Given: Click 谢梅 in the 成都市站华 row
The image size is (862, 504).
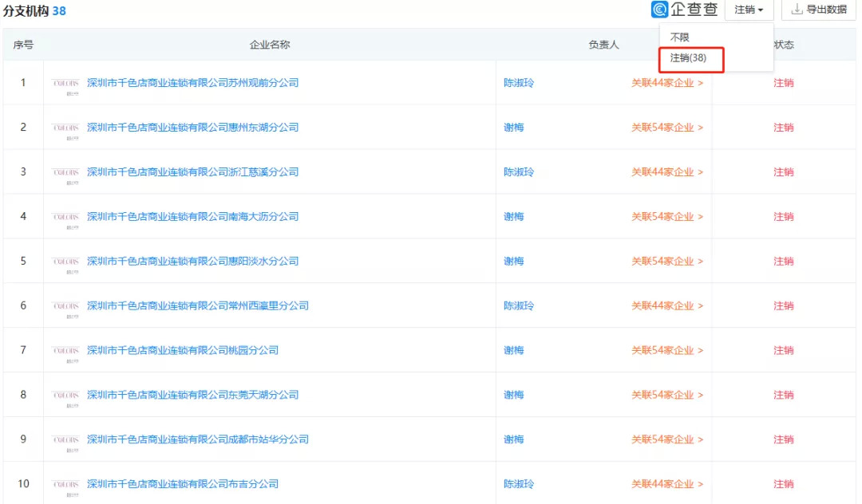Looking at the screenshot, I should click(513, 439).
